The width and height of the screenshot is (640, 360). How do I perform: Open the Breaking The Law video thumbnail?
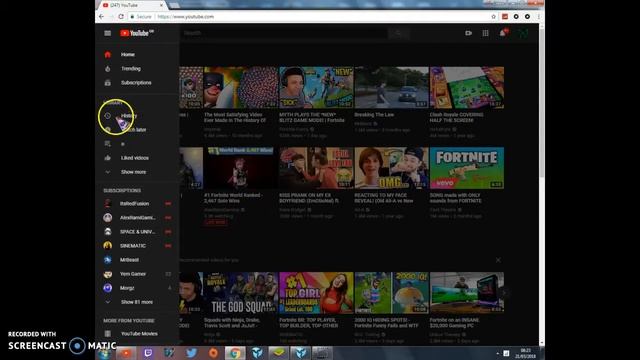(x=391, y=88)
